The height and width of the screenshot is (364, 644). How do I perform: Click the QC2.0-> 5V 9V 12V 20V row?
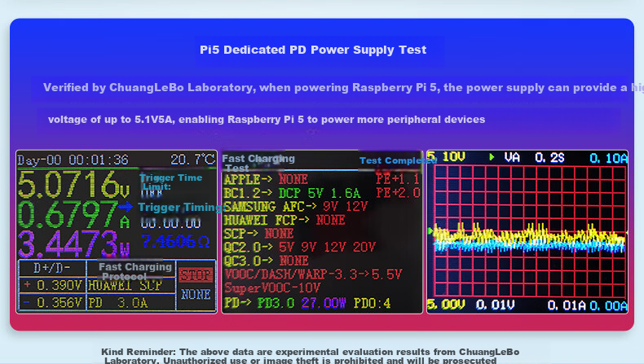(x=300, y=247)
